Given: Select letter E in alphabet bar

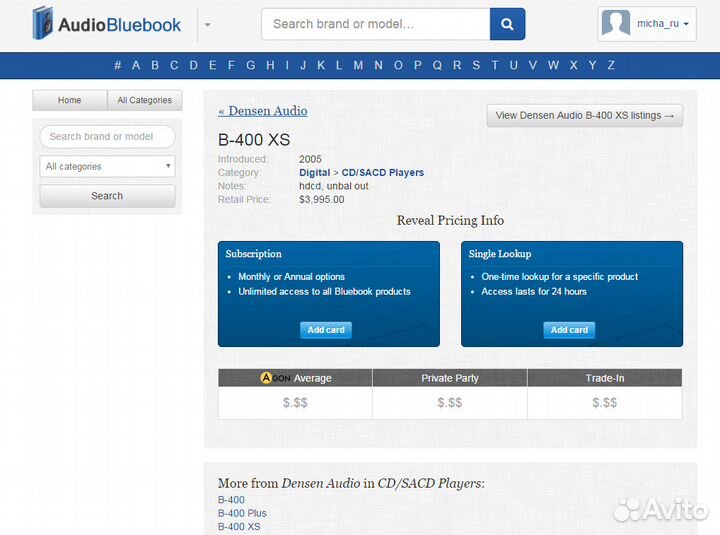Looking at the screenshot, I should pos(213,65).
